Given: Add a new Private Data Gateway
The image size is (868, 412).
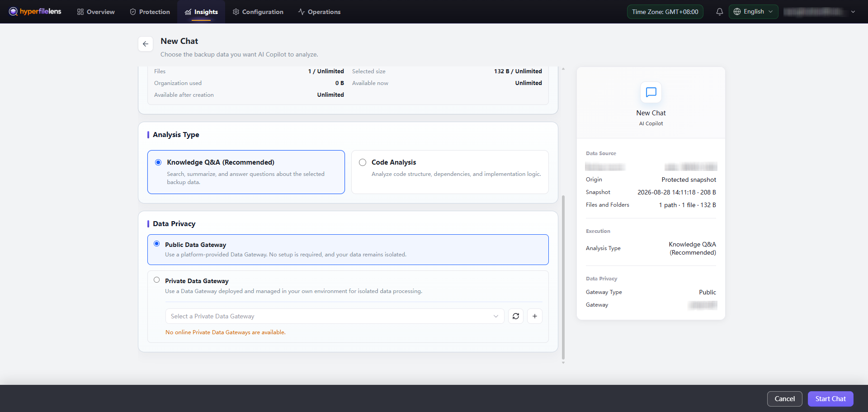Looking at the screenshot, I should point(535,316).
